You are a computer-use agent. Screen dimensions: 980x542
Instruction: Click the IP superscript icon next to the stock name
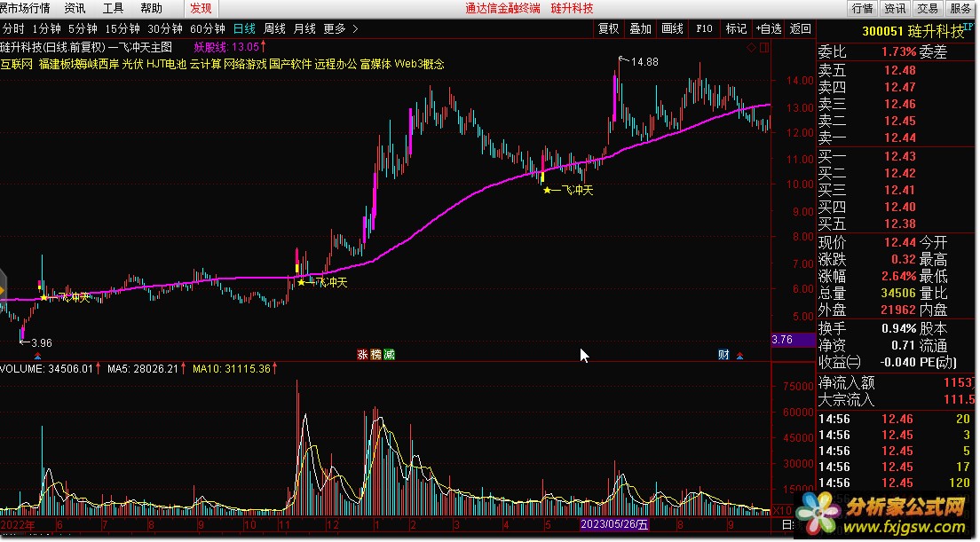tap(968, 27)
